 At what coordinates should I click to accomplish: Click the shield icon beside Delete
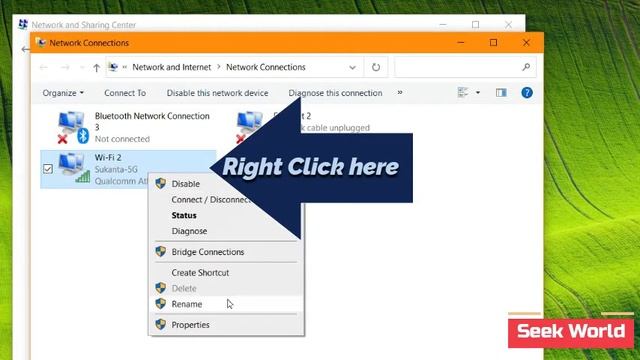[160, 288]
